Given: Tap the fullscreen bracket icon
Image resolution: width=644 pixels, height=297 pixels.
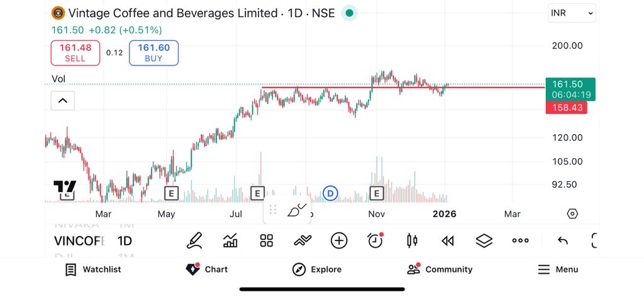Looking at the screenshot, I should [594, 241].
